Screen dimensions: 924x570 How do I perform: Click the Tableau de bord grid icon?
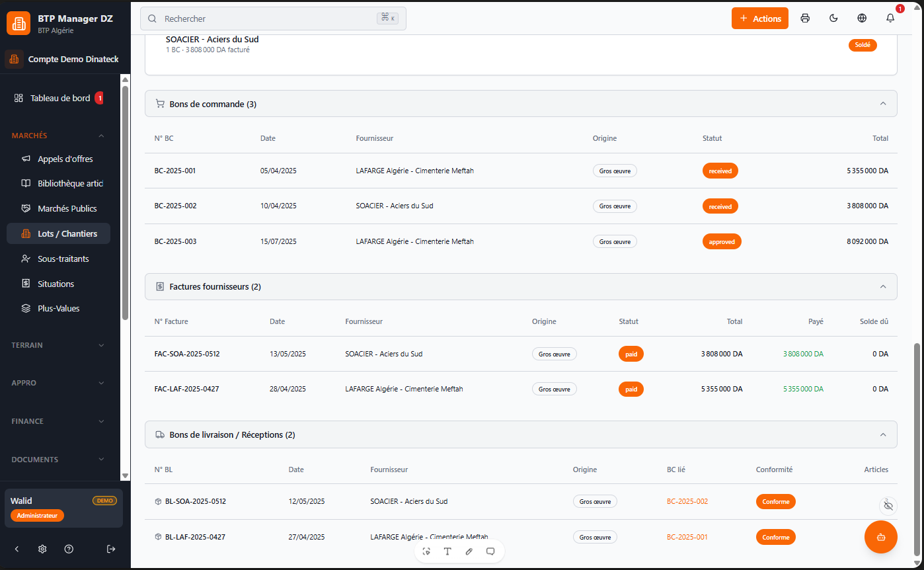coord(19,98)
